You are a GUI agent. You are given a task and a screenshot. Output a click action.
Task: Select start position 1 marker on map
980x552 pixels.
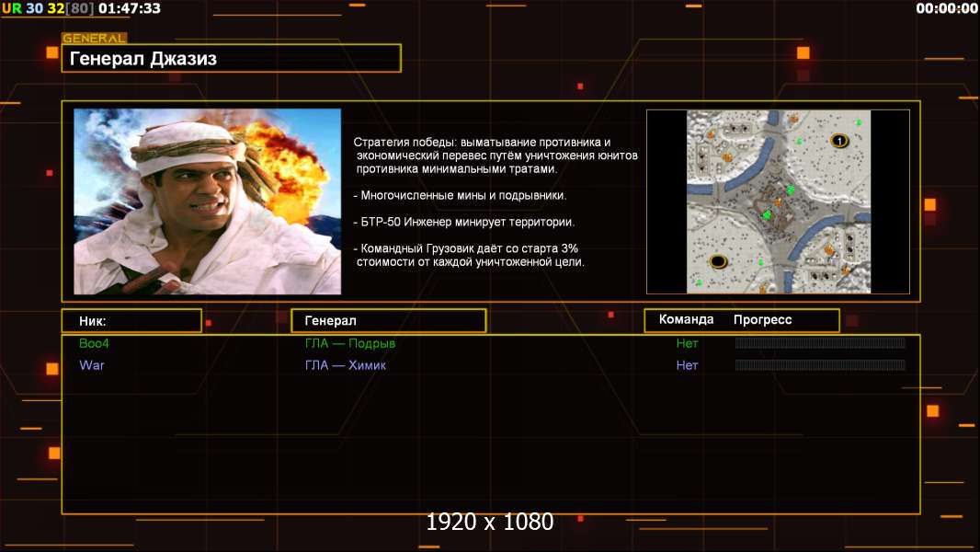(838, 141)
